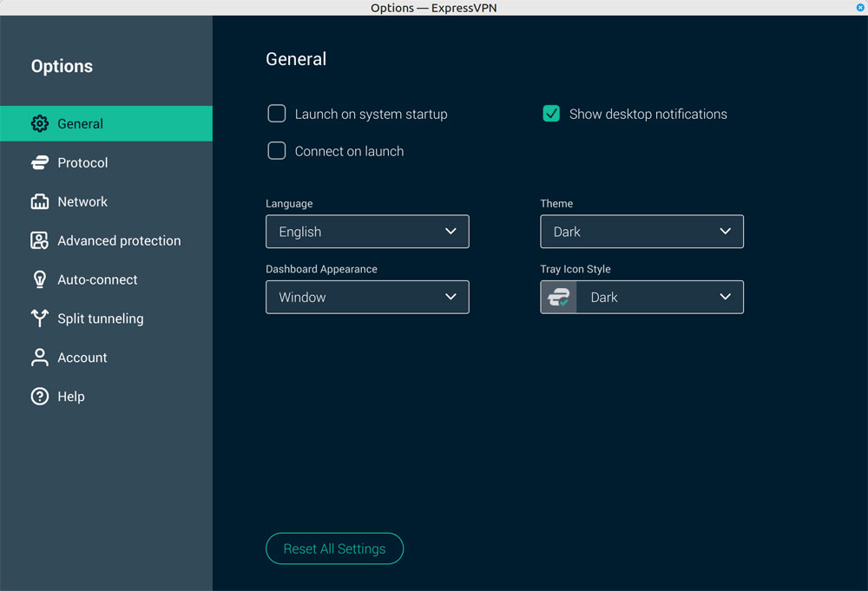868x591 pixels.
Task: Click the Protocol icon in sidebar
Action: point(40,162)
